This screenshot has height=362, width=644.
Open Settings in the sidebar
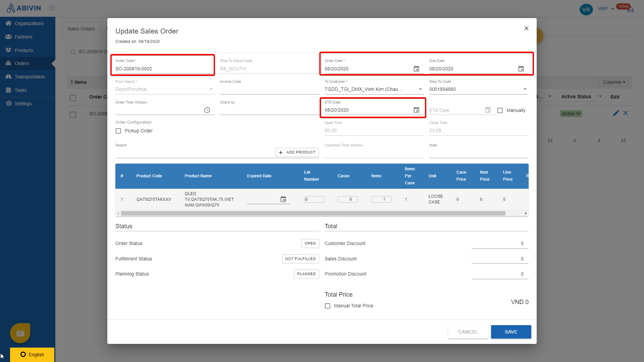click(x=28, y=104)
